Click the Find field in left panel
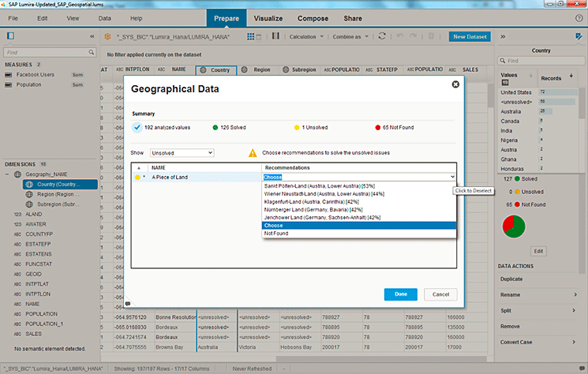Screen dimensions: 588x374 [49, 52]
